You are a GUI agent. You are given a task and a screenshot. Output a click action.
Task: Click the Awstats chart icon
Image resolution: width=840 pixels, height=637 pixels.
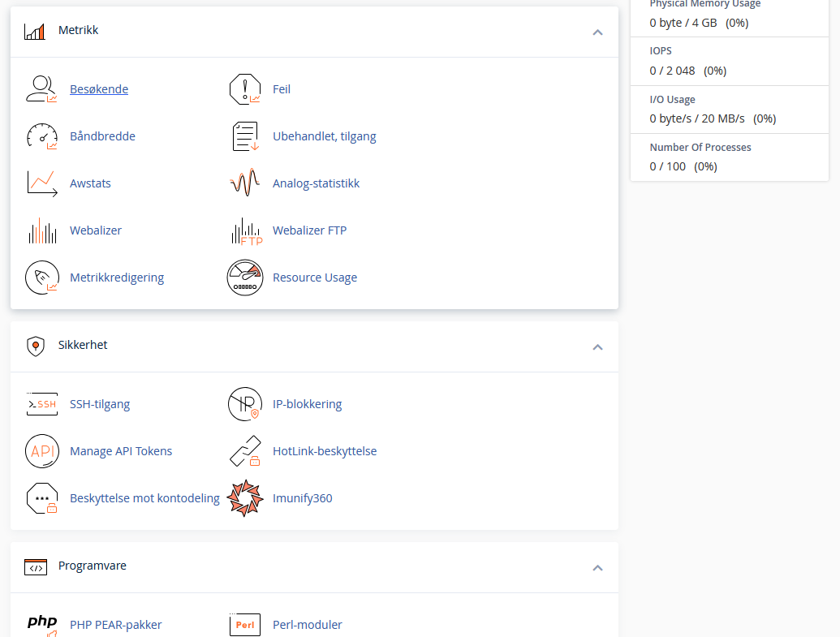41,183
